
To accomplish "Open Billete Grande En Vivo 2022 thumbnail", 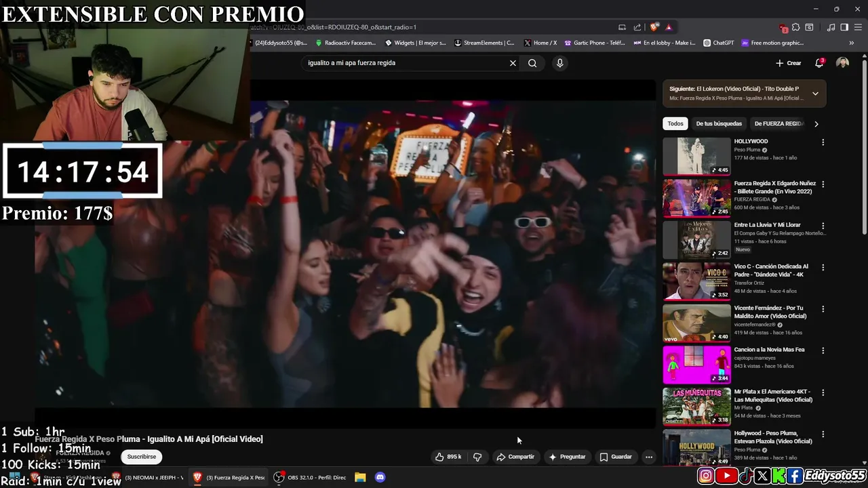I will tap(696, 198).
